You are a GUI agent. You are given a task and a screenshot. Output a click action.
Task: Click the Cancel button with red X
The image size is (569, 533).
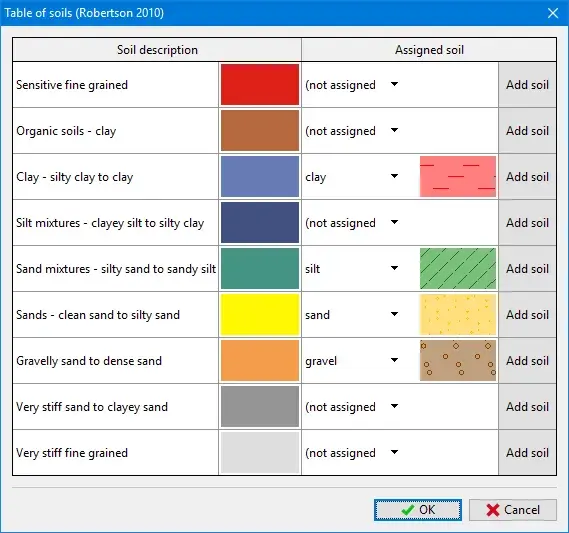513,510
